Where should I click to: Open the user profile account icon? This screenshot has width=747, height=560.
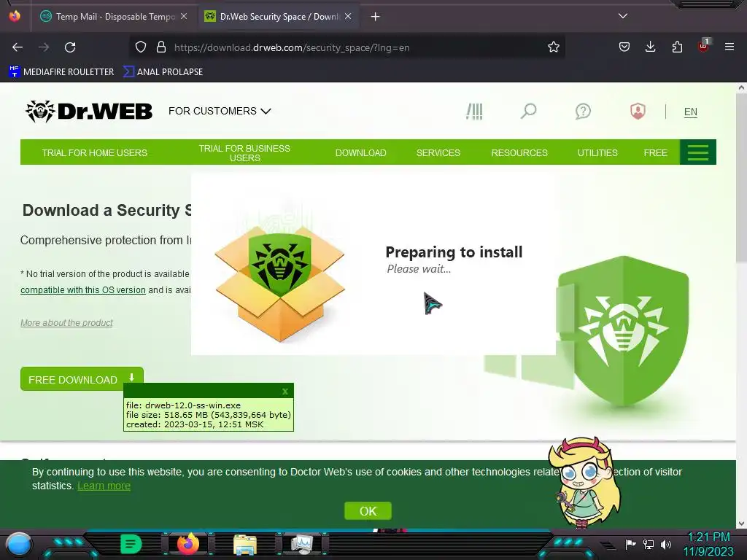638,112
